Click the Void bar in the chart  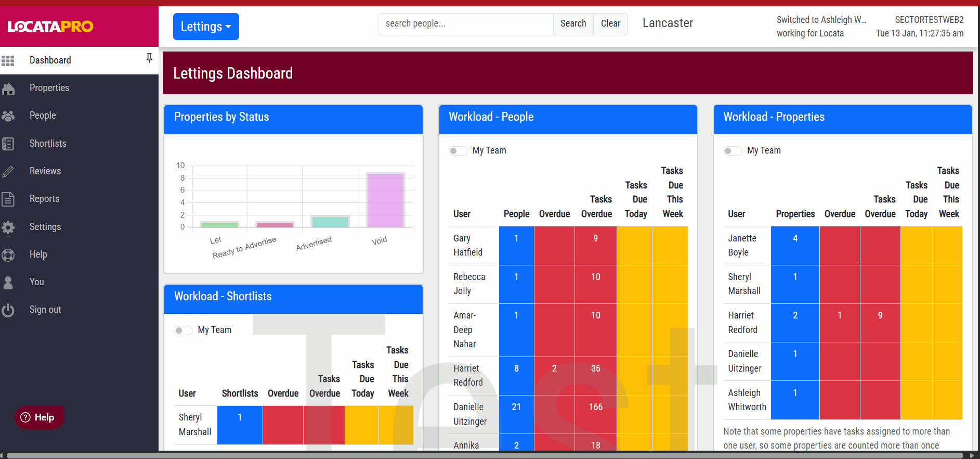point(385,200)
